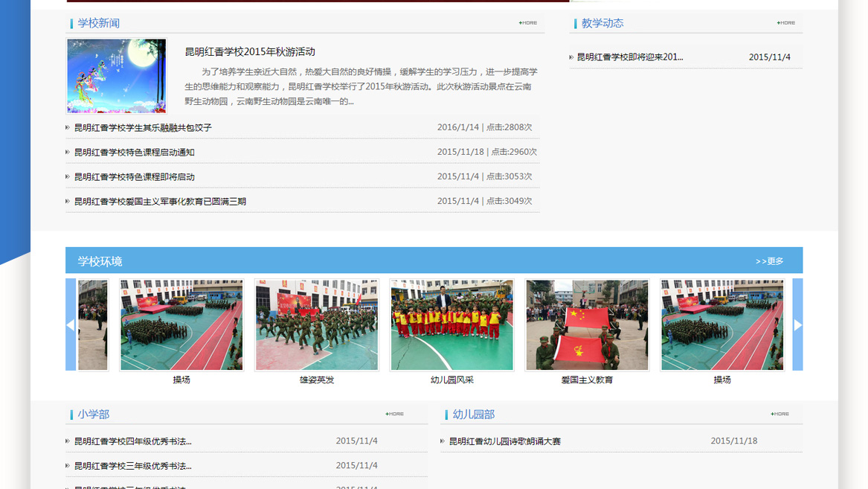The width and height of the screenshot is (868, 489).
Task: Click the autumn trip news thumbnail image
Action: [117, 76]
